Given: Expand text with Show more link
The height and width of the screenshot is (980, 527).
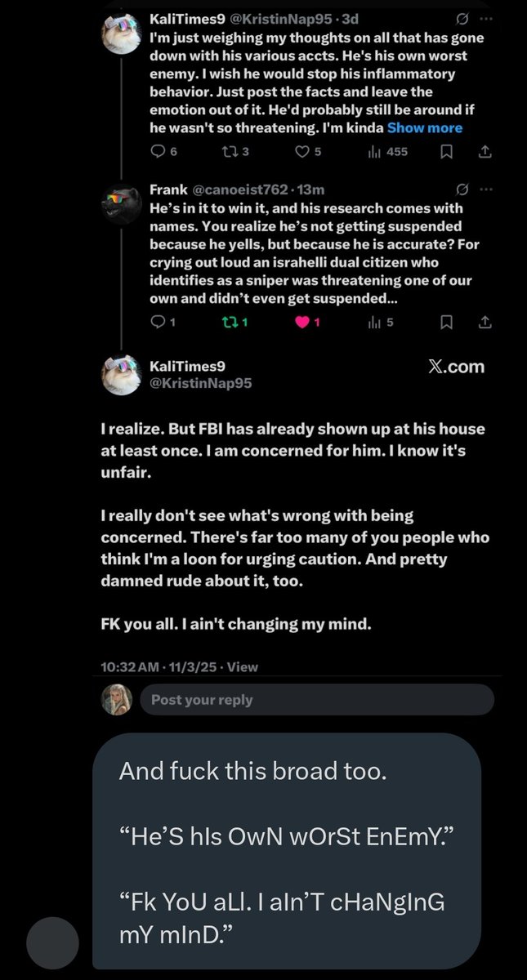Looking at the screenshot, I should point(424,127).
